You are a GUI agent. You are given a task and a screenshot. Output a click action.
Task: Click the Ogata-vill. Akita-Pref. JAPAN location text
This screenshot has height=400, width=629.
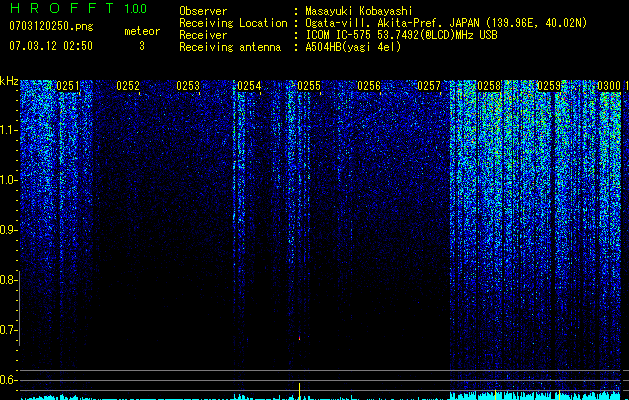(446, 23)
